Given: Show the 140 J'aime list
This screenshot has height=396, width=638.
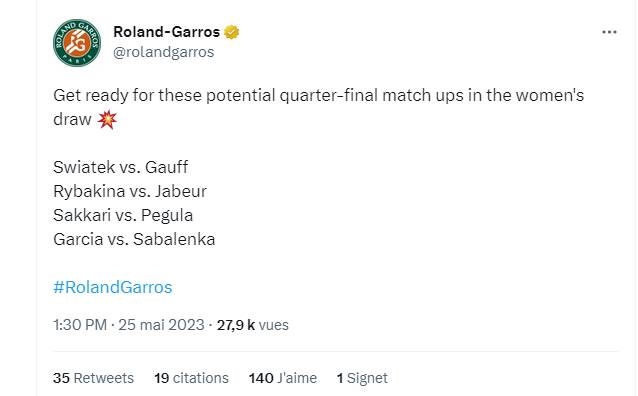Looking at the screenshot, I should [x=283, y=378].
